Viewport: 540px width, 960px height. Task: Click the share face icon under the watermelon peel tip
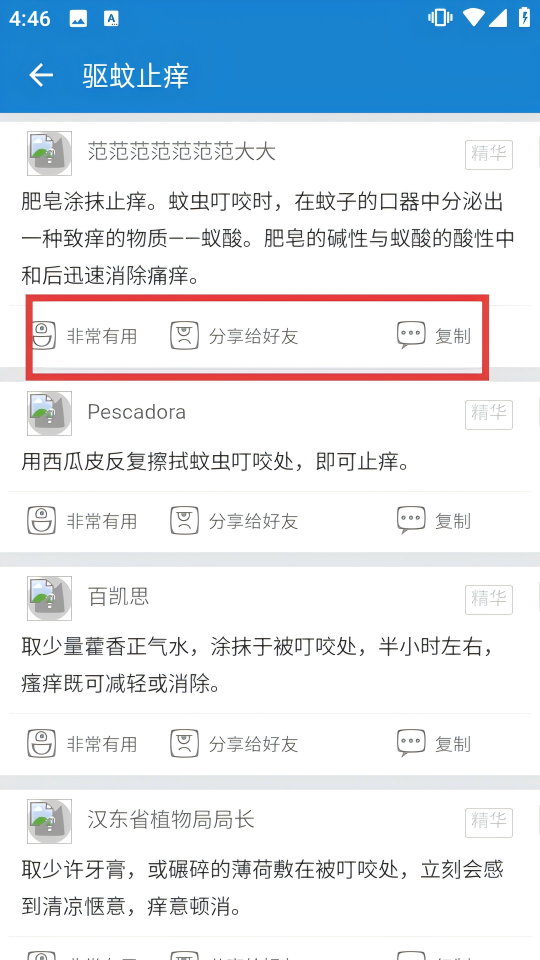click(x=184, y=520)
